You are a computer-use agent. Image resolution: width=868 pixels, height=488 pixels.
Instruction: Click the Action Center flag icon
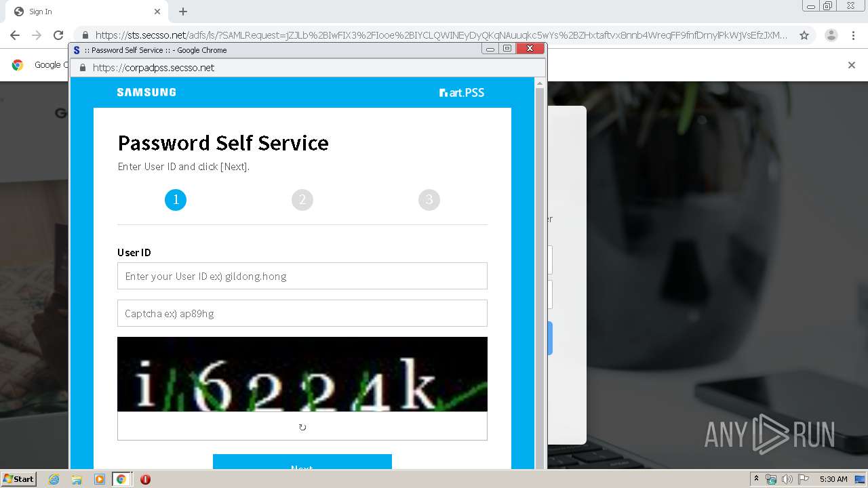(804, 479)
